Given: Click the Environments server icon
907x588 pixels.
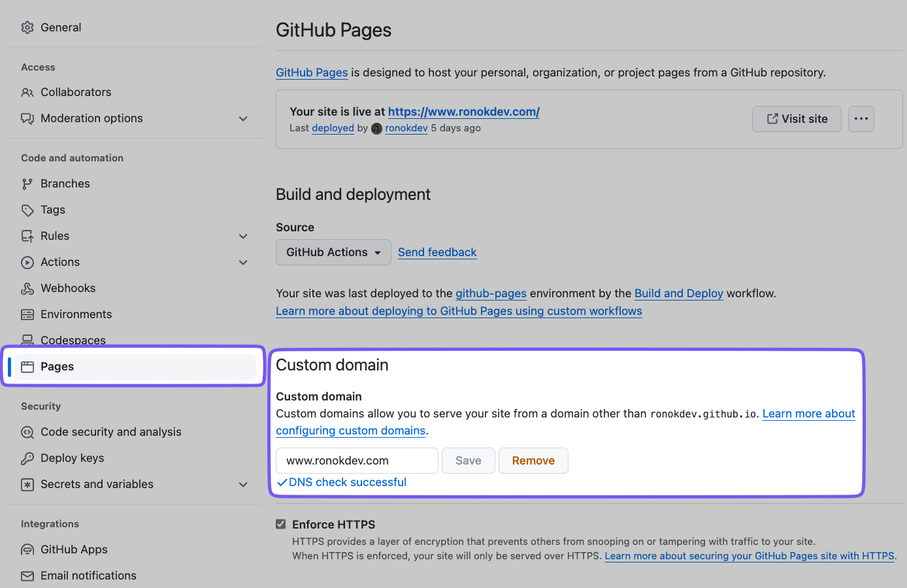Looking at the screenshot, I should tap(27, 314).
